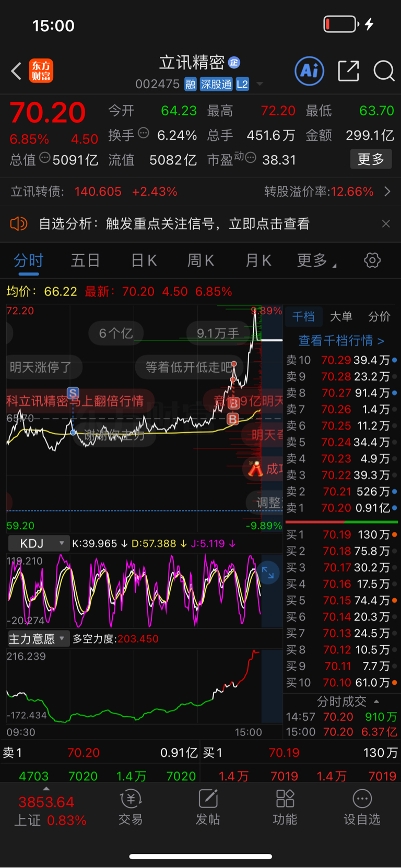Open chart settings gear icon
Image resolution: width=401 pixels, height=868 pixels.
pos(372,260)
